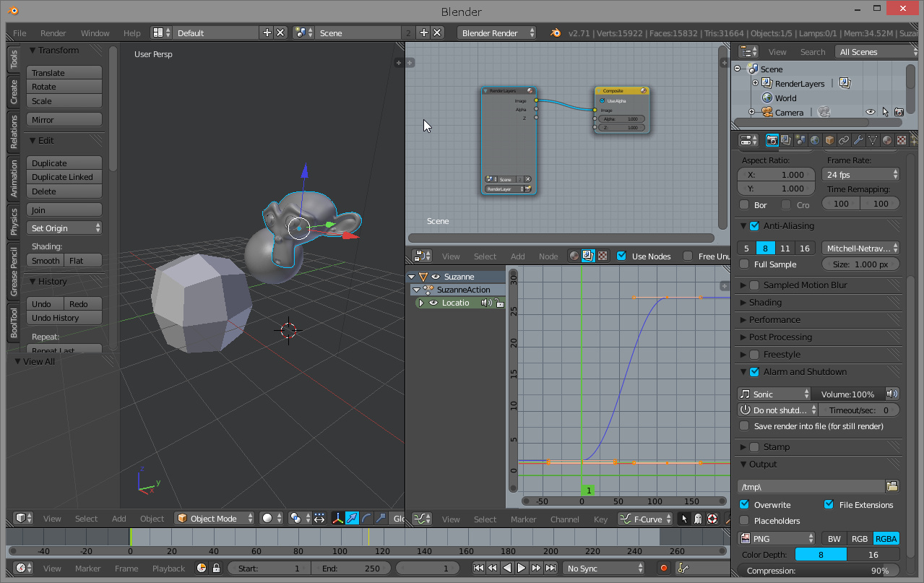924x583 pixels.
Task: Open the Blender Render engine dropdown
Action: (497, 33)
